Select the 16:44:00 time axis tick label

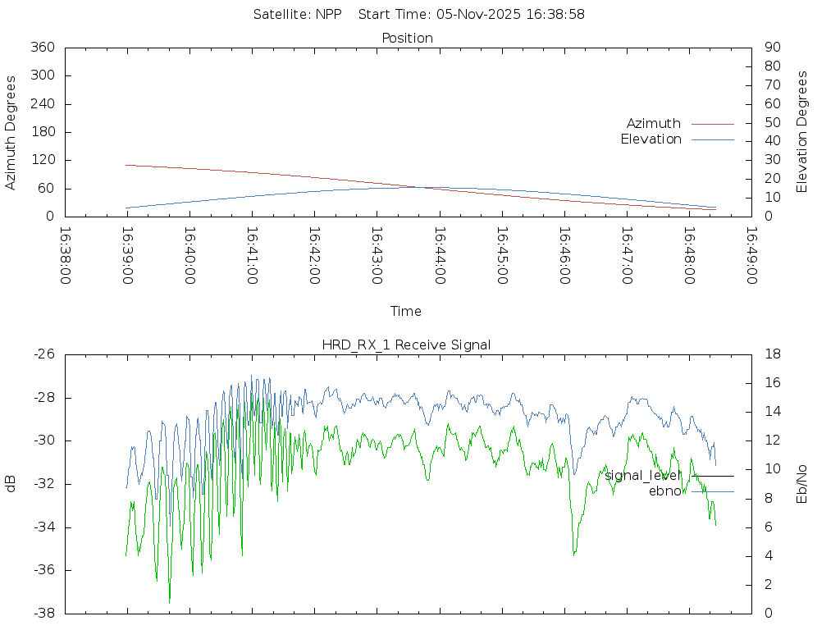point(439,255)
